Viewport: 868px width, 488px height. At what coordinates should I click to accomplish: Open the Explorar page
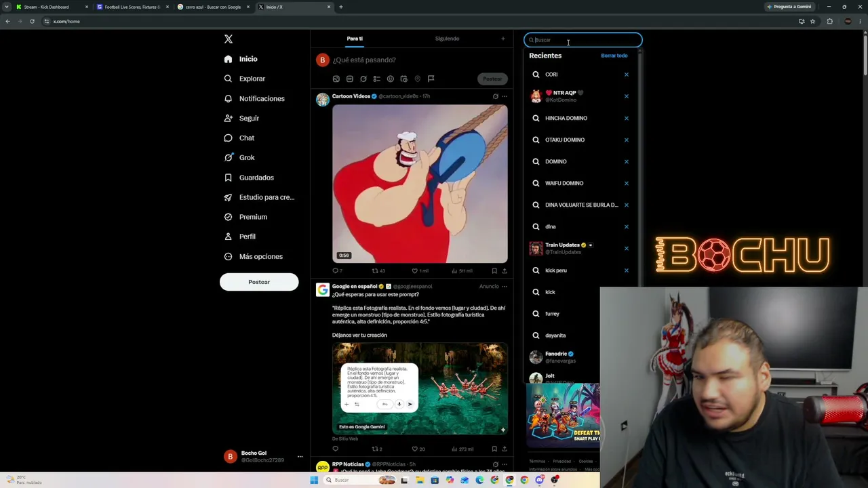pos(245,79)
